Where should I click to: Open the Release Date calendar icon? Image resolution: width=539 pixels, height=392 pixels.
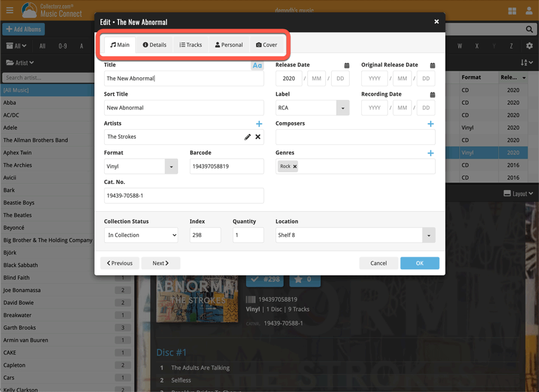tap(347, 65)
